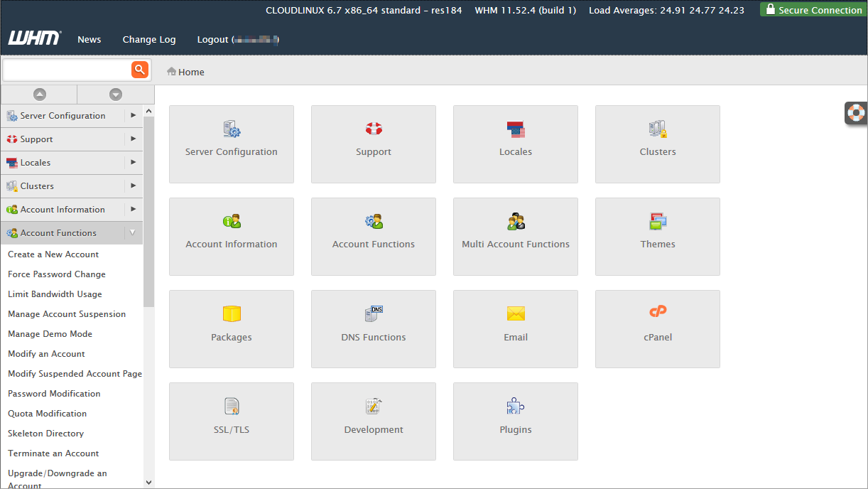Open the Change Log menu item
The height and width of the screenshot is (489, 868).
pyautogui.click(x=149, y=39)
